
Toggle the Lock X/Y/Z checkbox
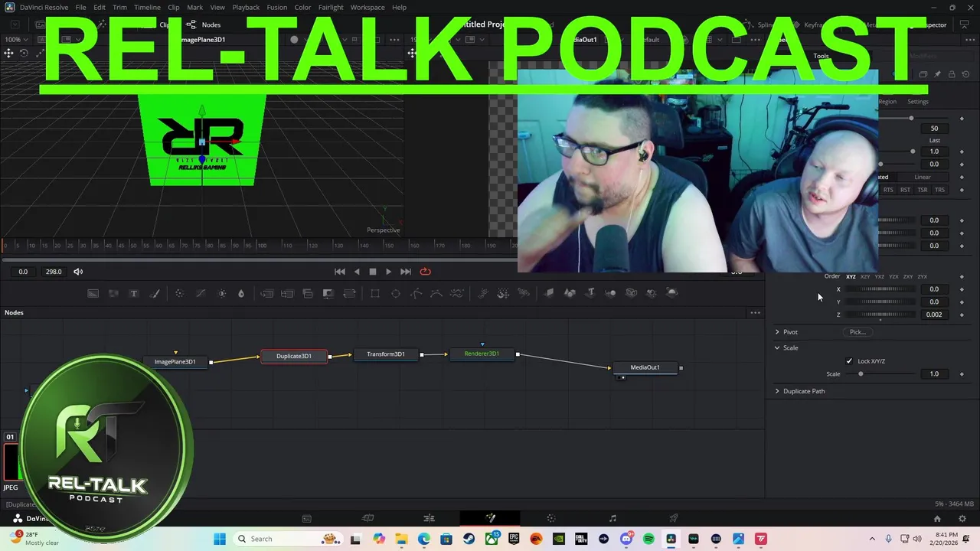coord(849,361)
